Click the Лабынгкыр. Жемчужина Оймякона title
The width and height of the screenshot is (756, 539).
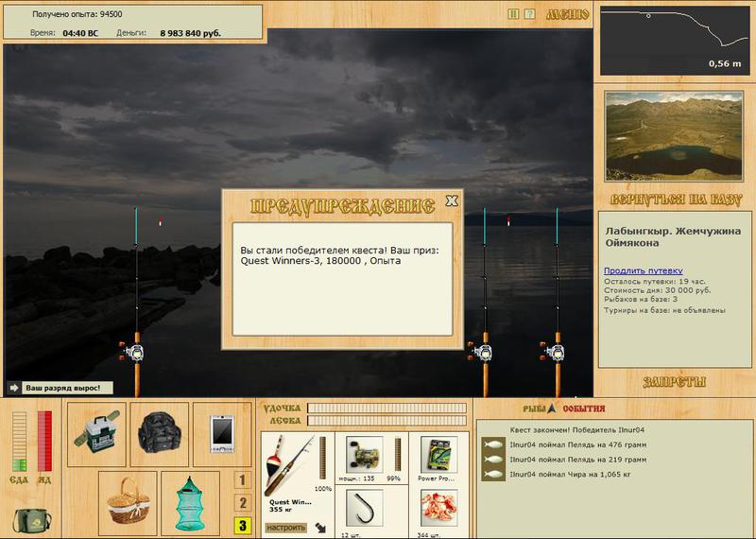point(673,237)
